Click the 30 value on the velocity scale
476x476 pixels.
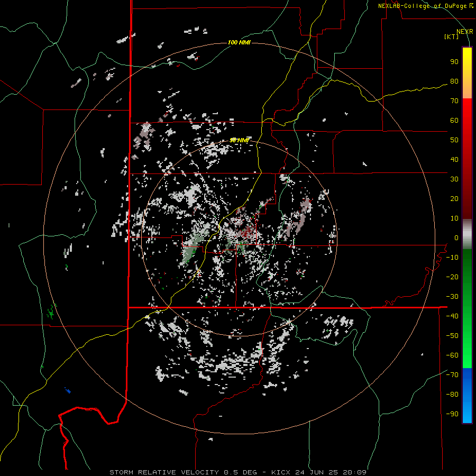coord(454,179)
